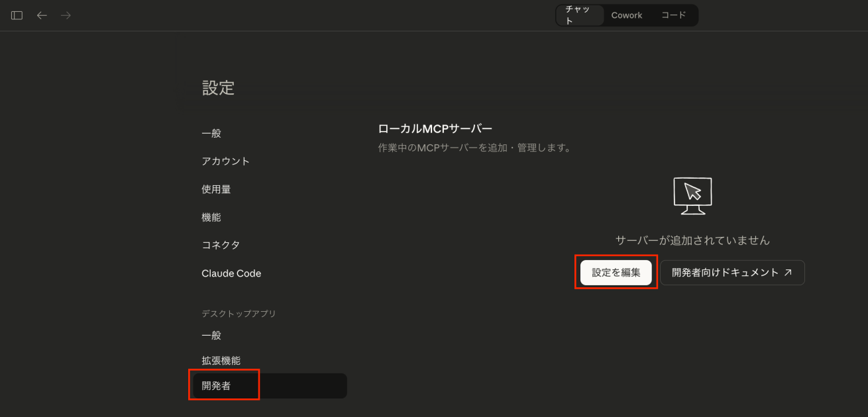Image resolution: width=868 pixels, height=417 pixels.
Task: Click the forward arrow icon
Action: (x=66, y=15)
